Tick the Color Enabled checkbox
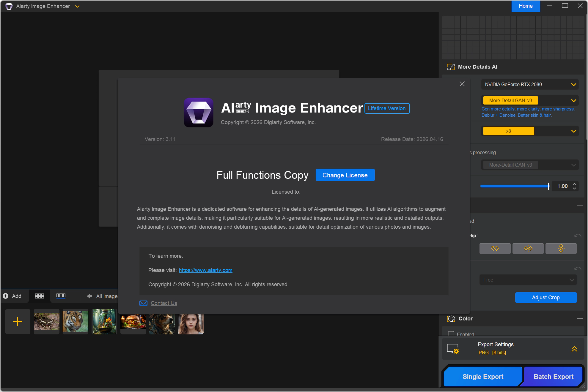 coord(451,334)
